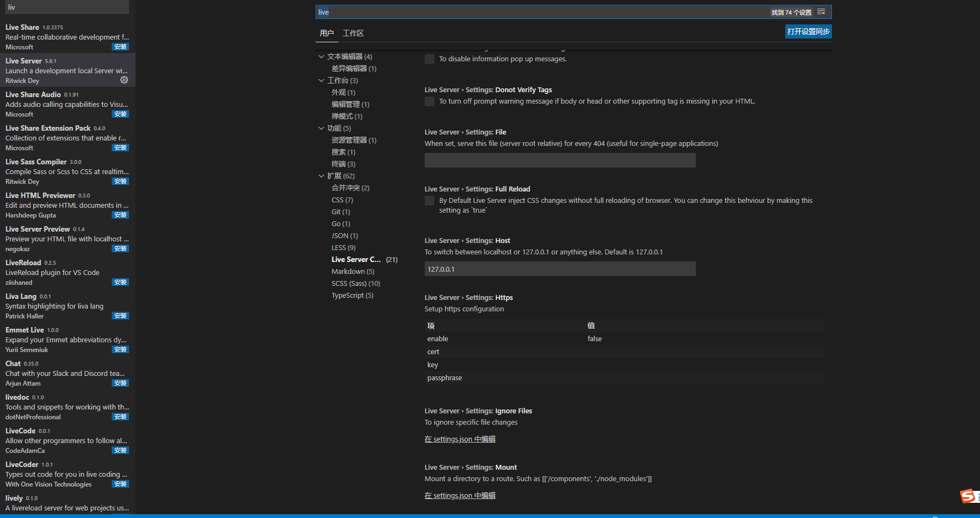
Task: Click the settings search field
Action: click(542, 12)
